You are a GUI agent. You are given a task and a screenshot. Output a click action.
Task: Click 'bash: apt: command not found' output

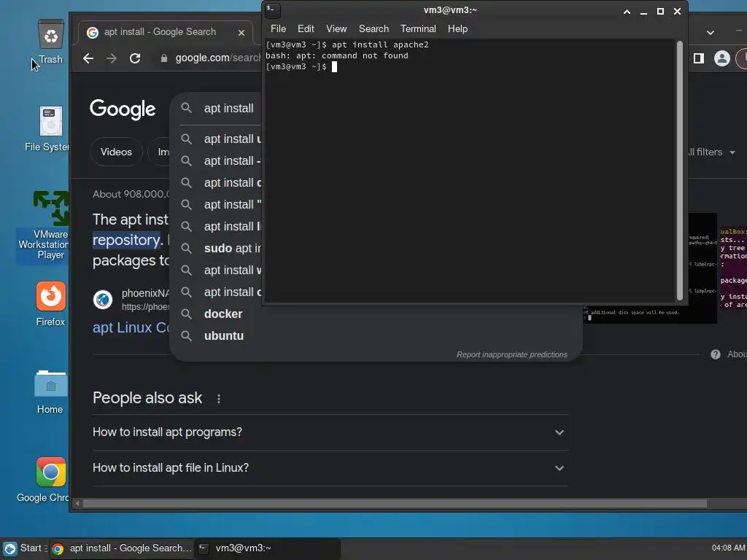pyautogui.click(x=337, y=55)
